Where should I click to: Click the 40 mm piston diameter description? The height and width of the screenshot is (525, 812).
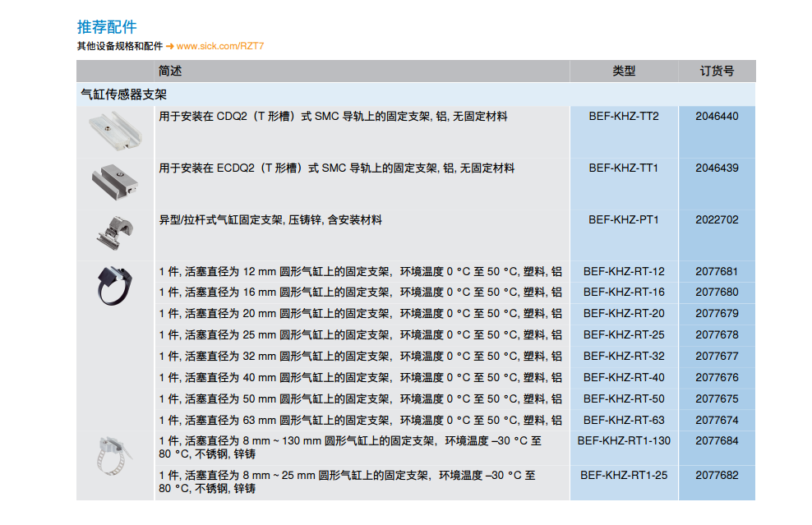361,377
